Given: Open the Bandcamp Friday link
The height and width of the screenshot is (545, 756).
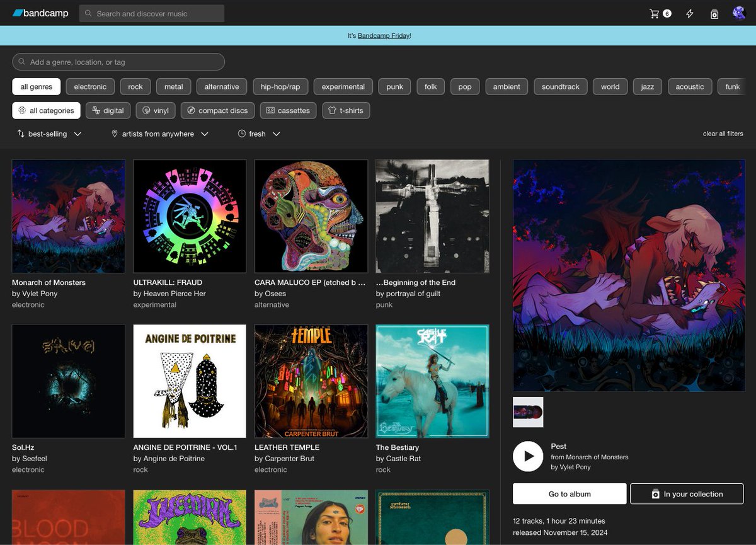Looking at the screenshot, I should (384, 36).
